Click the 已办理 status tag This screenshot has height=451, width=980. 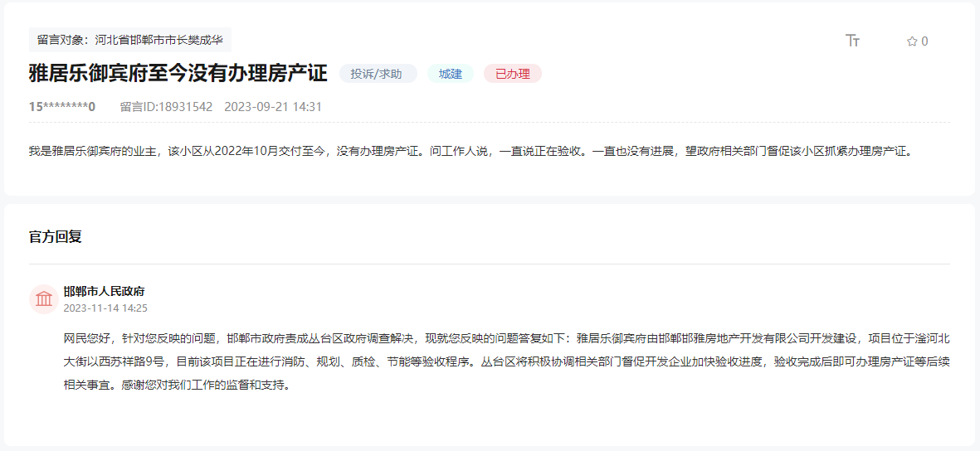click(513, 74)
